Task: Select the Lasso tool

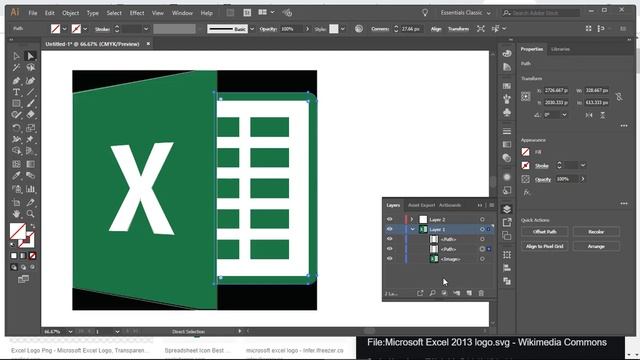Action: tap(30, 68)
